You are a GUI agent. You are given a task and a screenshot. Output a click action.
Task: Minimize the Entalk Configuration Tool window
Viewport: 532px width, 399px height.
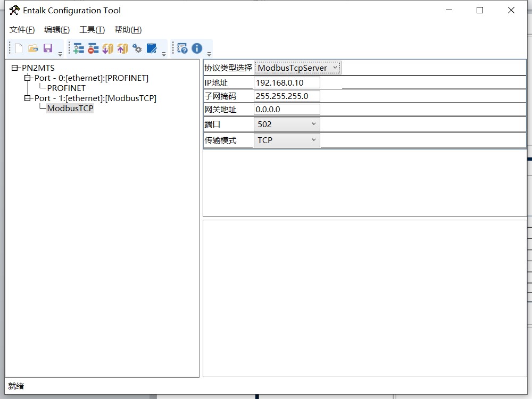coord(449,10)
